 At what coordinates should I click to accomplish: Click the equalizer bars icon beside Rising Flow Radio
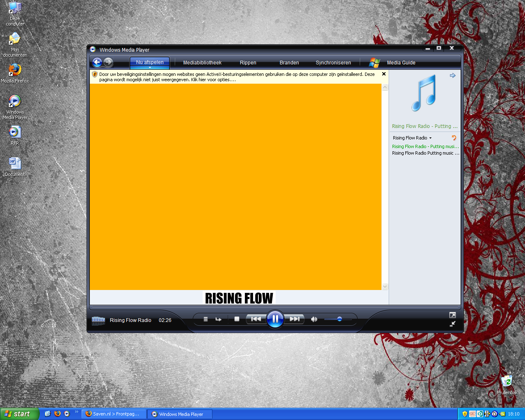98,320
